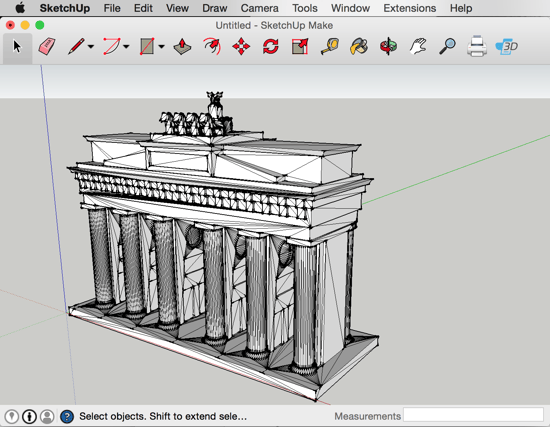
Task: Open the Help menu
Action: 461,8
